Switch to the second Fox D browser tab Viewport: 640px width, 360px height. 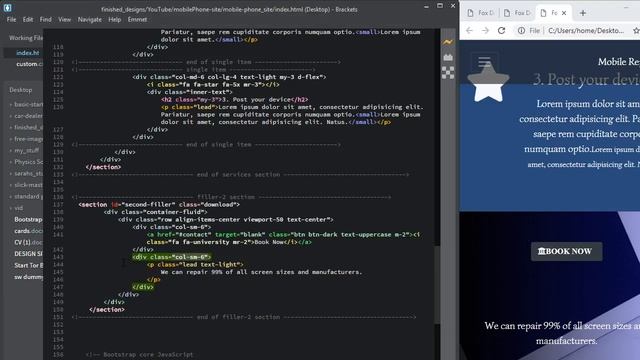point(517,13)
